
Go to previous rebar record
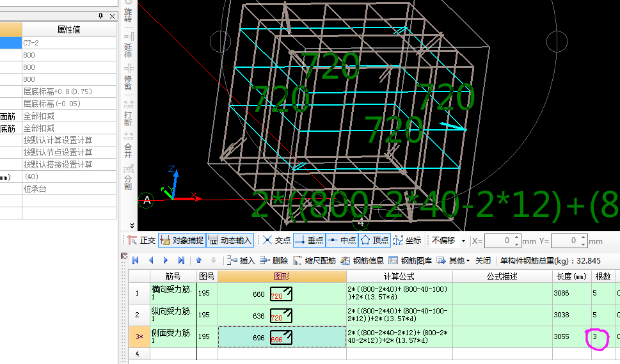[x=150, y=260]
